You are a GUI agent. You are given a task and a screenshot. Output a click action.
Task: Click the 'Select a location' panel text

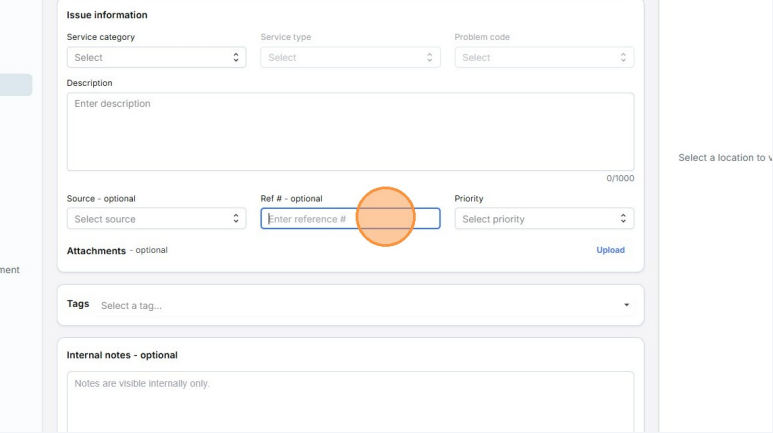pos(724,158)
